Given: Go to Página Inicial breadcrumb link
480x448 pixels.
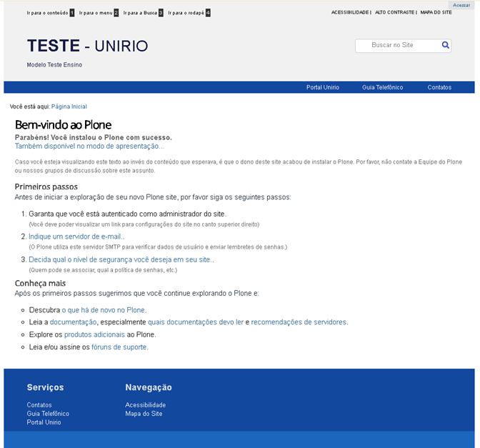Looking at the screenshot, I should pyautogui.click(x=69, y=106).
